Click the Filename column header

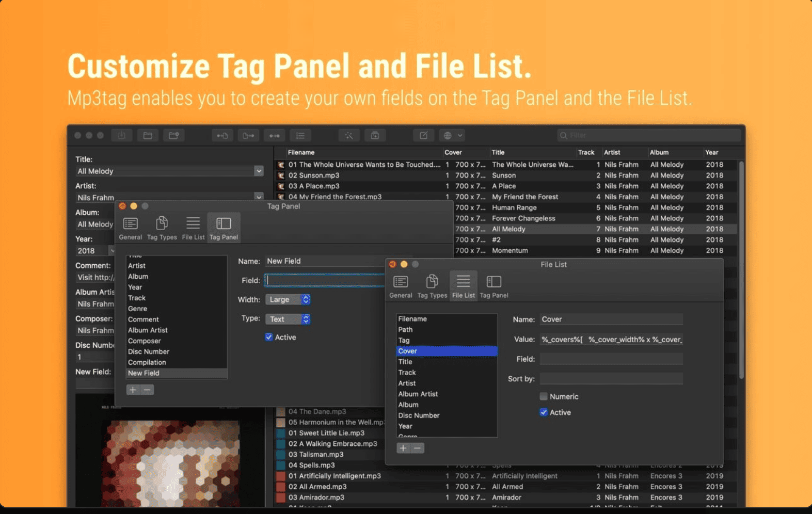pos(301,152)
